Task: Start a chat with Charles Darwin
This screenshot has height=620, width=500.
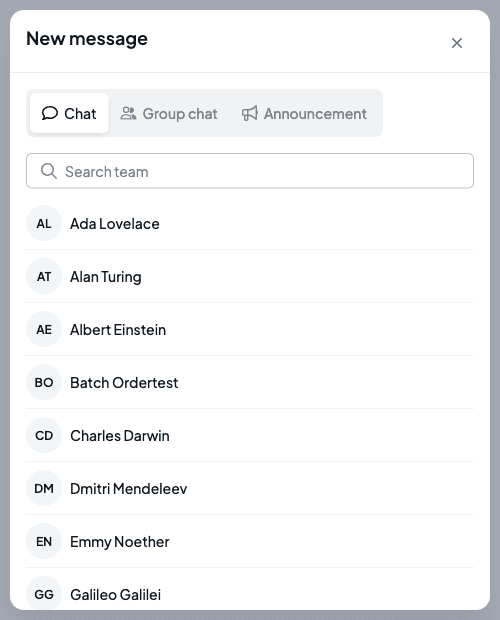Action: tap(250, 435)
